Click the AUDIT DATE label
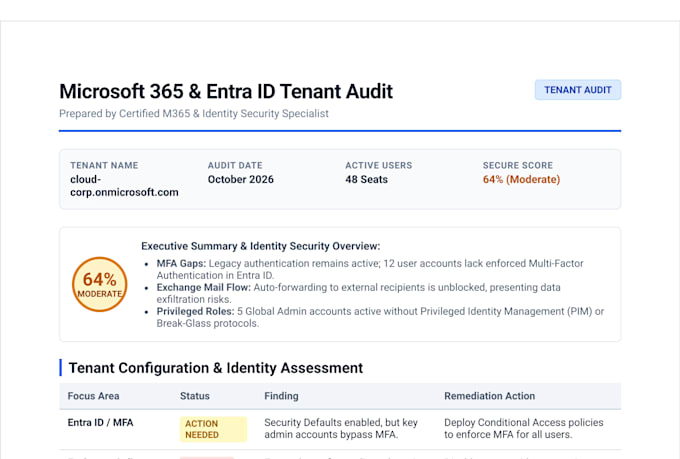Screen dimensions: 680x459 tap(235, 165)
